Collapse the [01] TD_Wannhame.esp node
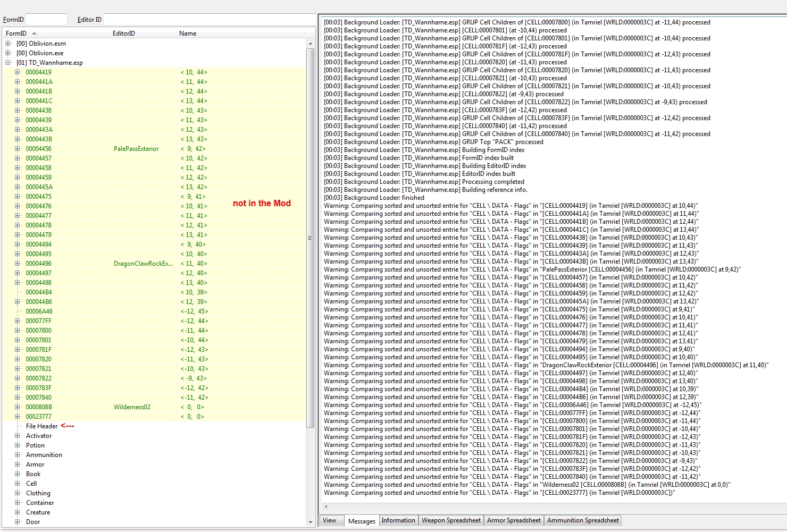The width and height of the screenshot is (787, 532). coord(8,63)
